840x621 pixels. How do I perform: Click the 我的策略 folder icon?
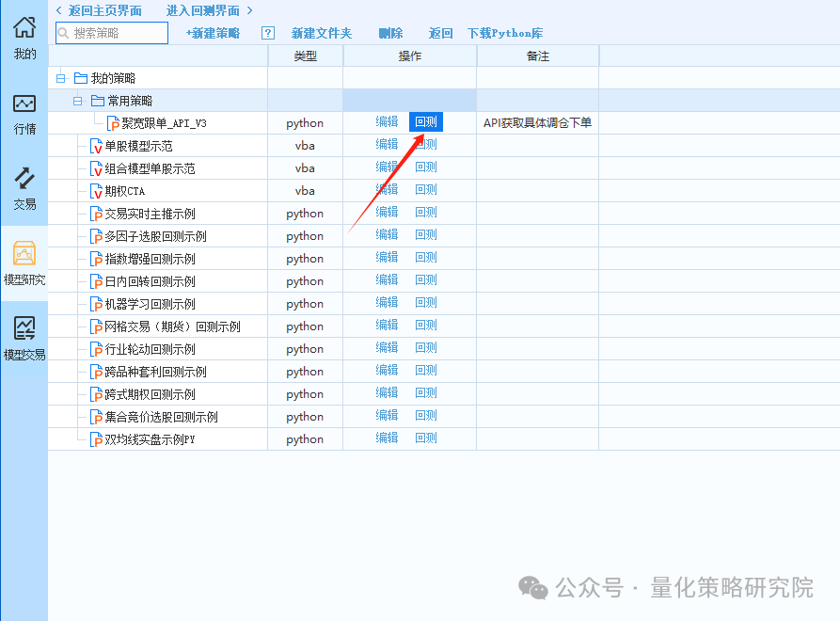coord(81,78)
